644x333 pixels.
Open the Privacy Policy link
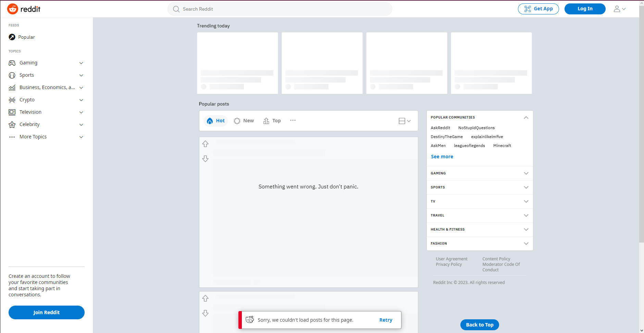pos(449,264)
